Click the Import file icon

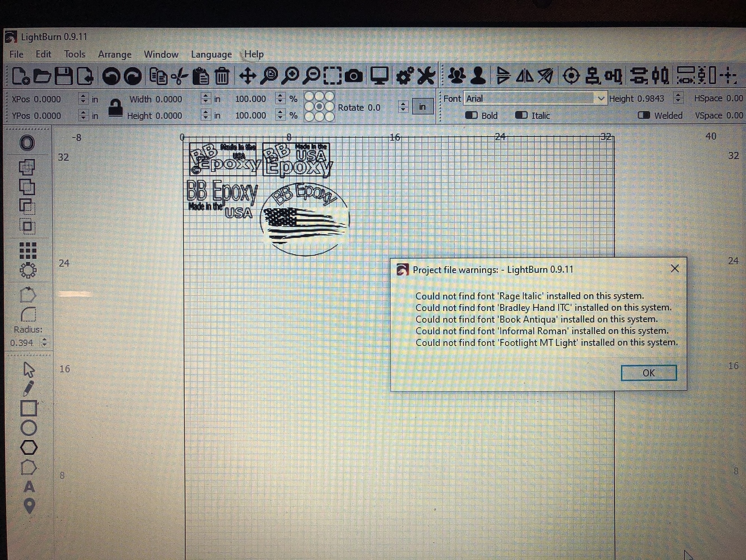pos(85,76)
